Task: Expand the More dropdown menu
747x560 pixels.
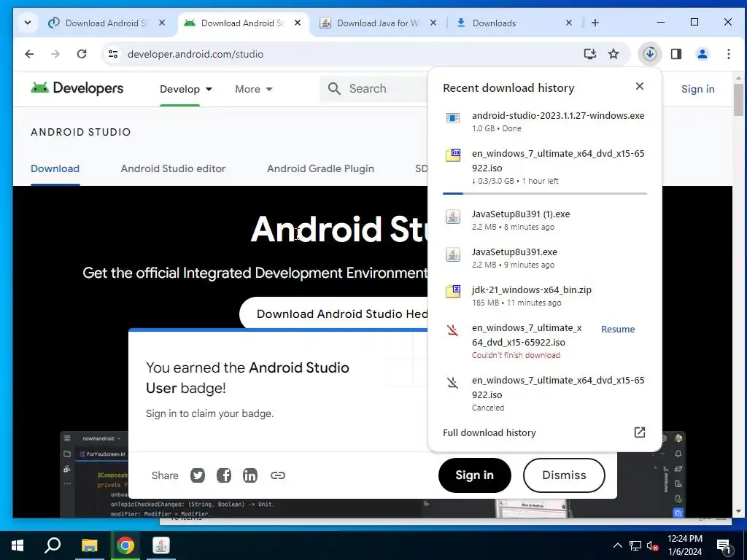Action: [x=253, y=89]
